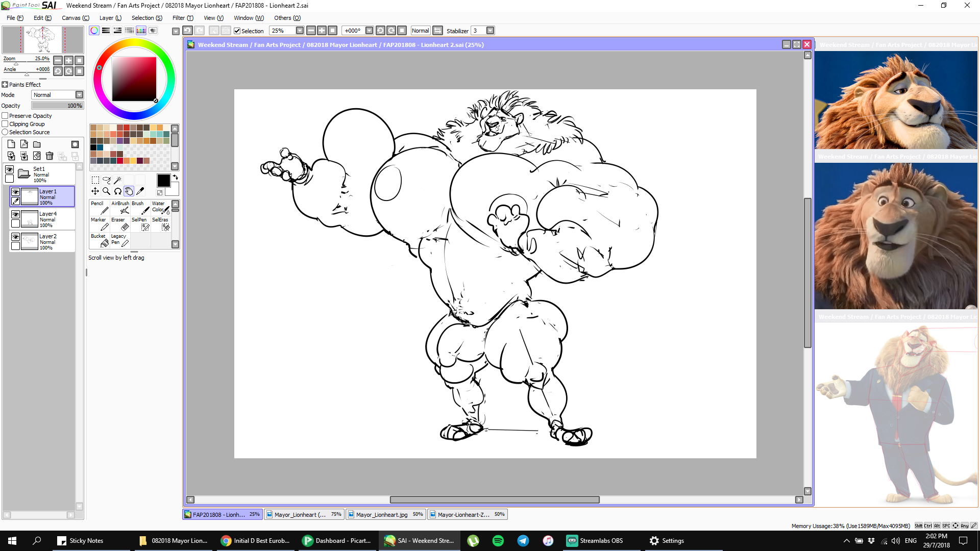The image size is (980, 551).
Task: Select the Rotate view tool
Action: tap(118, 191)
